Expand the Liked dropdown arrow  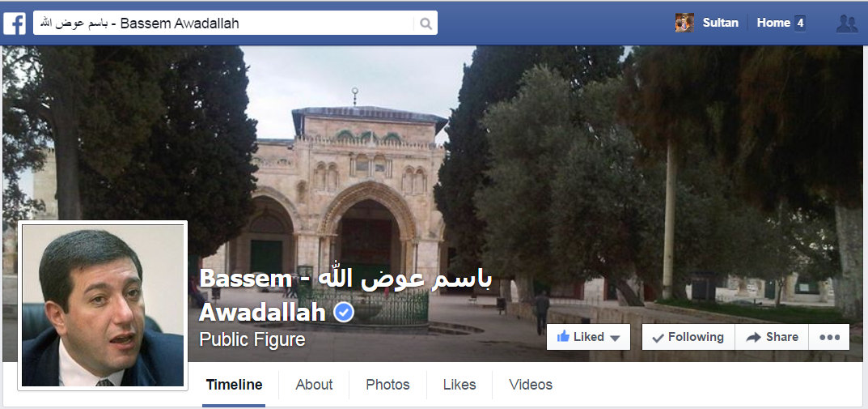[x=615, y=338]
